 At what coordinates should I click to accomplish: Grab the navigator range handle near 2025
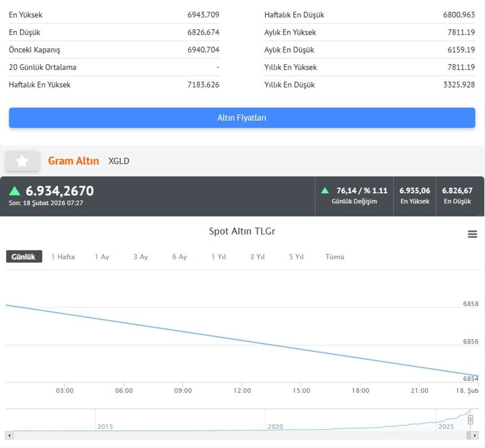[470, 420]
